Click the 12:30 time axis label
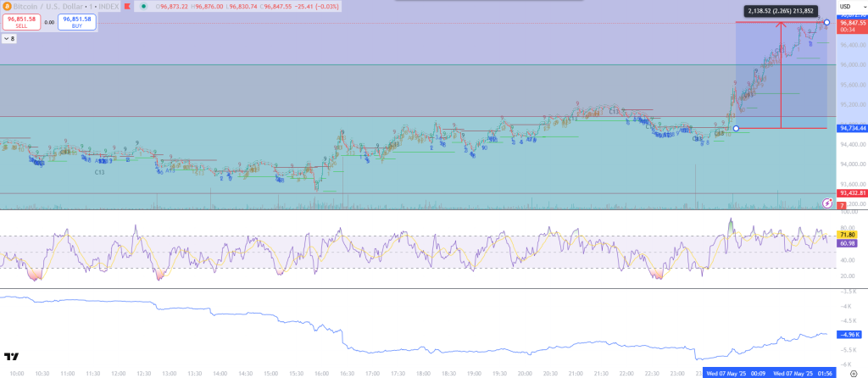868x378 pixels. pyautogui.click(x=143, y=373)
